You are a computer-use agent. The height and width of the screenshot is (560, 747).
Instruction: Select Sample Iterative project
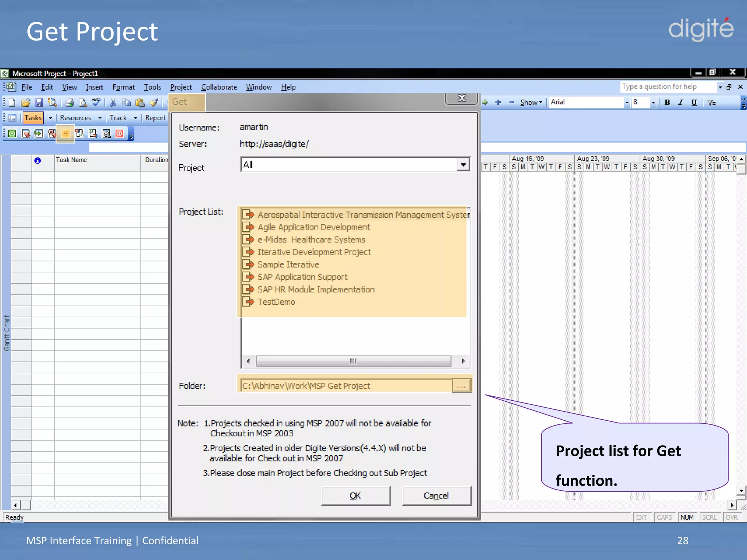(x=288, y=264)
